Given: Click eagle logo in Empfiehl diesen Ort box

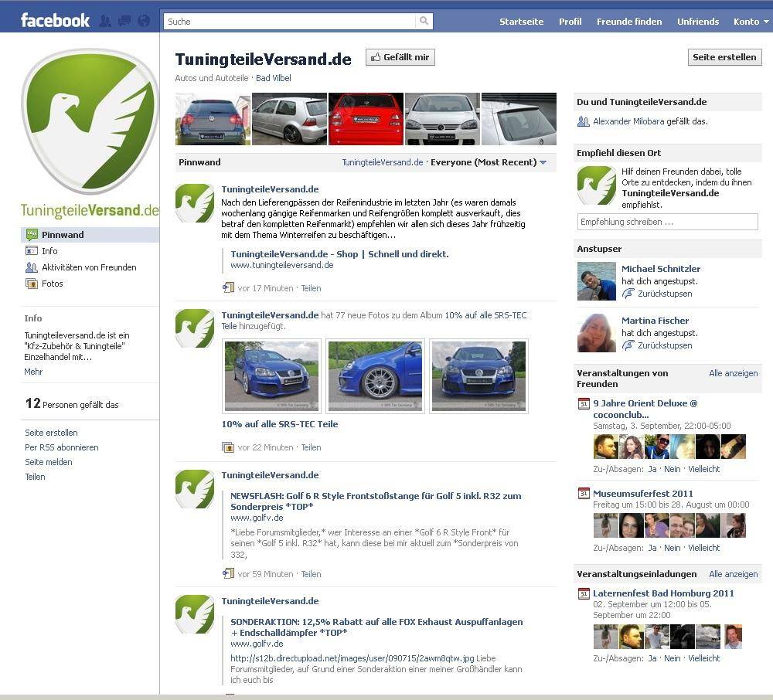Looking at the screenshot, I should (x=597, y=185).
